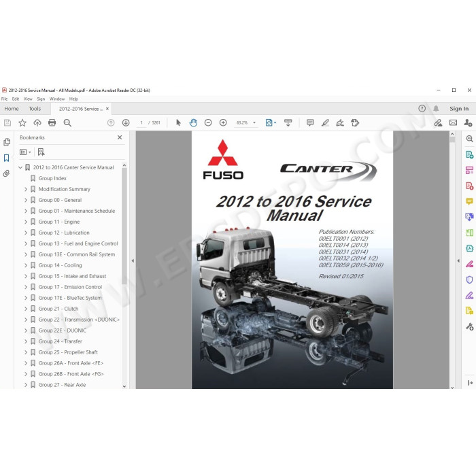This screenshot has width=476, height=476.
Task: Open Group 14 - Cooling bookmark
Action: [60, 265]
